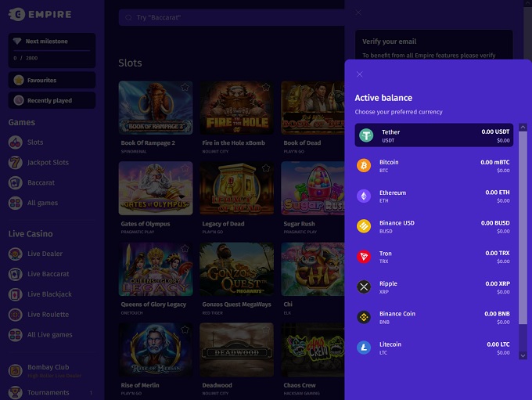This screenshot has width=532, height=400.
Task: Click the Live Baccarat icon
Action: pyautogui.click(x=16, y=274)
